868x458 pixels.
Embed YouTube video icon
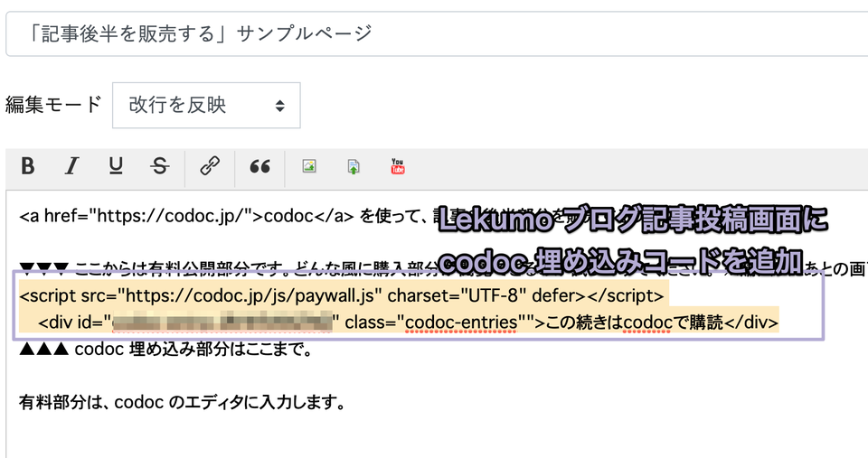[398, 166]
